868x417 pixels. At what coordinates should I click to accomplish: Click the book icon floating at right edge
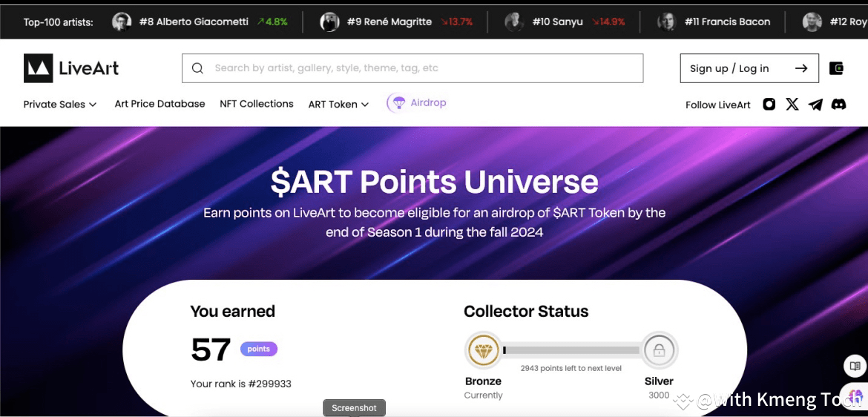coord(855,366)
